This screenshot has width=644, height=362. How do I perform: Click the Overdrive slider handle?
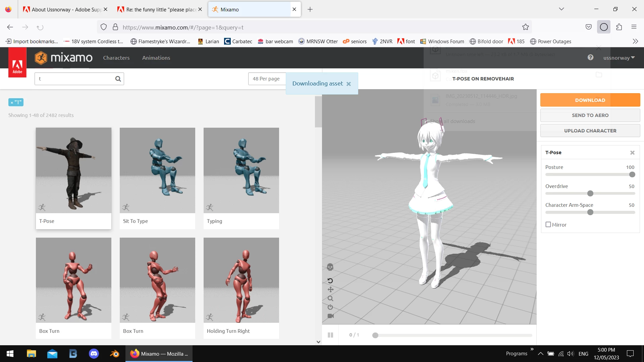(590, 193)
